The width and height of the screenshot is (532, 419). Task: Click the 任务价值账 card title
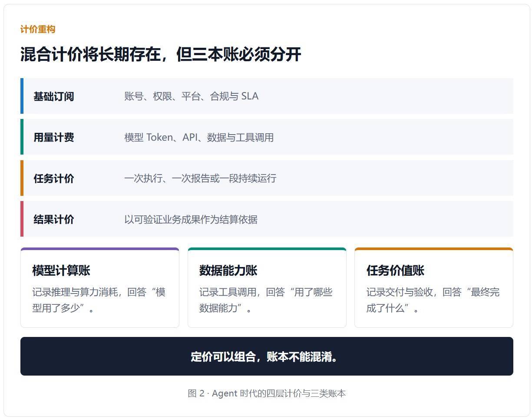click(395, 271)
